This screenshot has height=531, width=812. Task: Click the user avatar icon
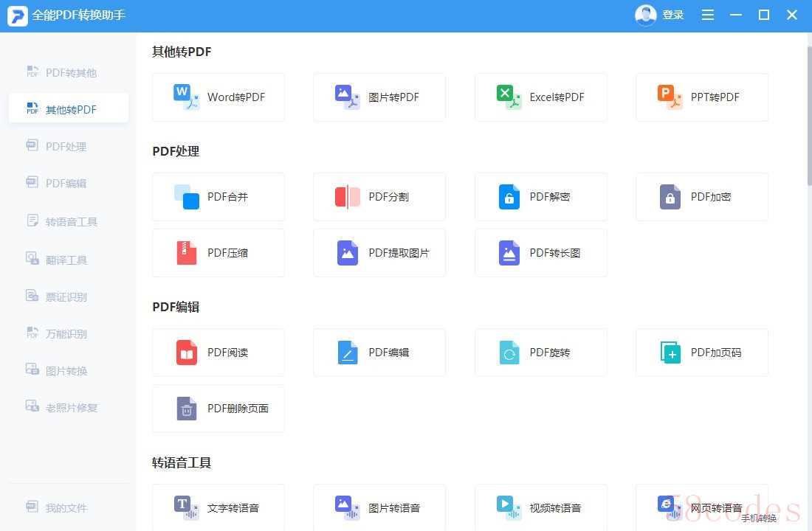click(x=645, y=15)
